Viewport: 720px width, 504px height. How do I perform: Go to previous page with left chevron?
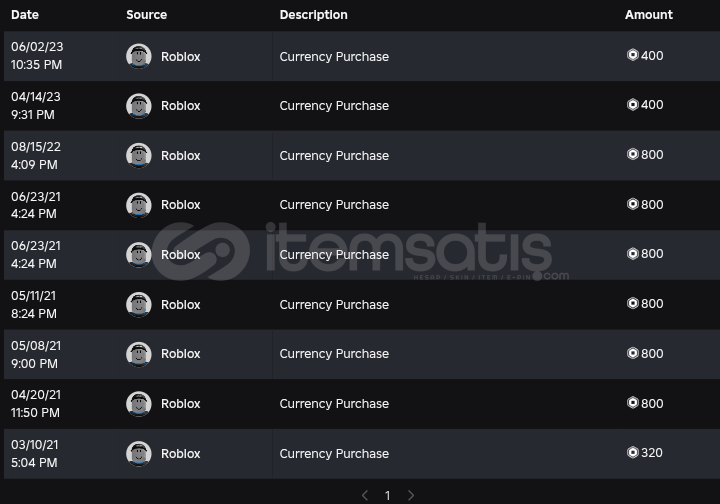[x=365, y=495]
